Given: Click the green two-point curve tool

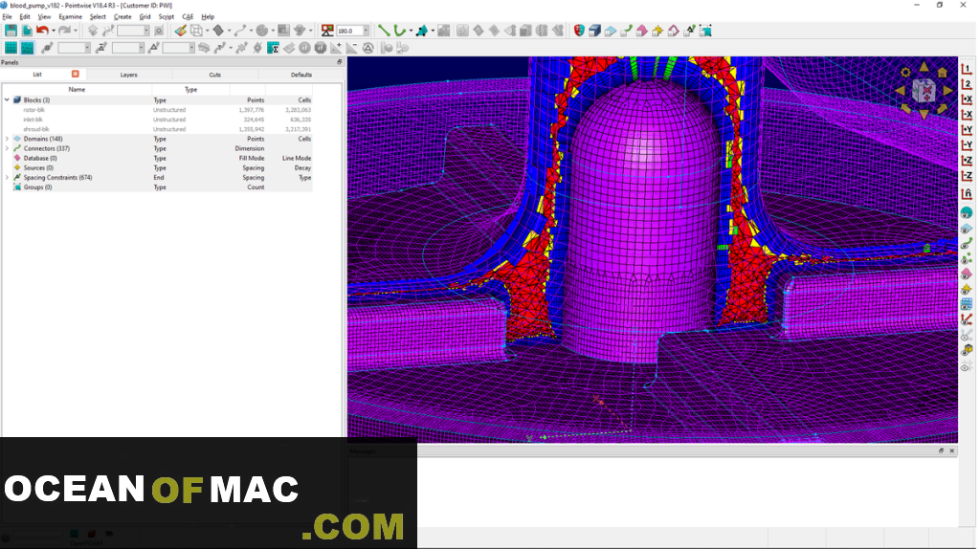Looking at the screenshot, I should (x=384, y=31).
